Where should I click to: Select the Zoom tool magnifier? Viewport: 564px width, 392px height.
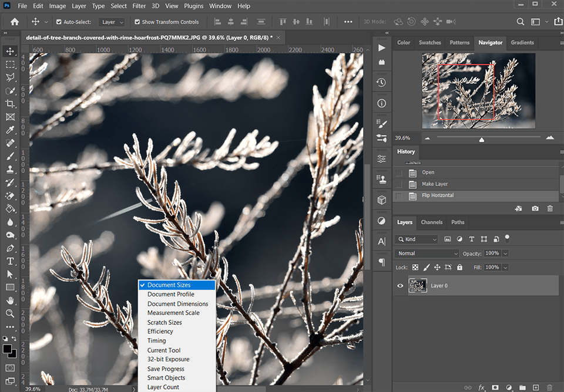pos(10,314)
